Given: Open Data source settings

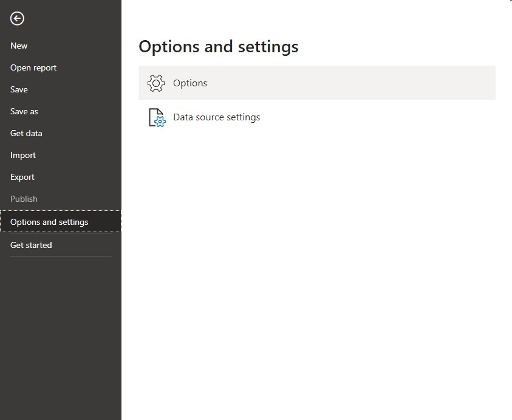Looking at the screenshot, I should 316,117.
